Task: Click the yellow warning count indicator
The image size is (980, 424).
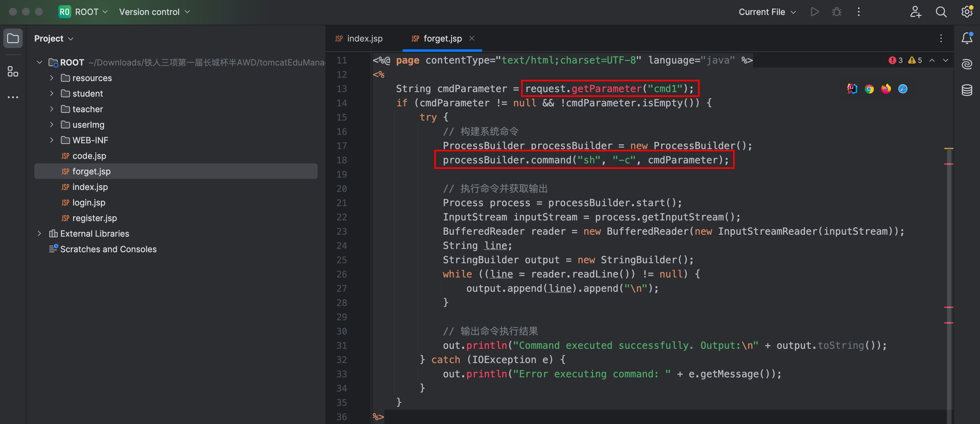Action: [915, 60]
